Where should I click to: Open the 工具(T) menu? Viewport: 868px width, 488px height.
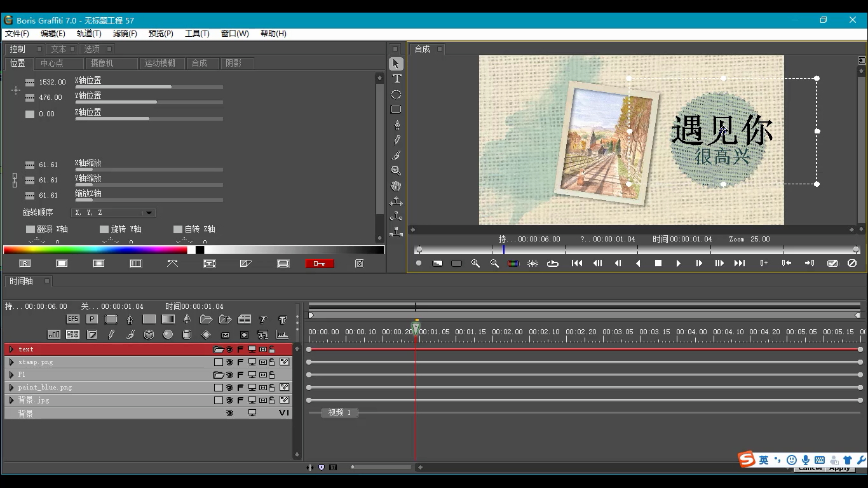197,34
